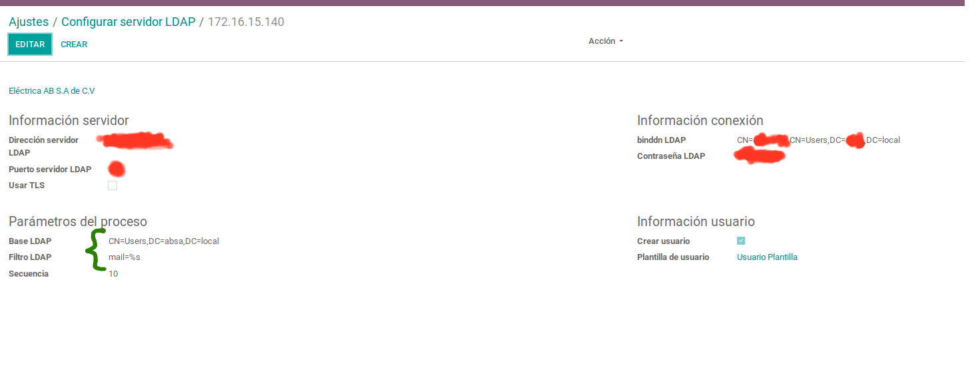Click the Parámetros del proceso section heading
980x383 pixels.
coord(78,221)
